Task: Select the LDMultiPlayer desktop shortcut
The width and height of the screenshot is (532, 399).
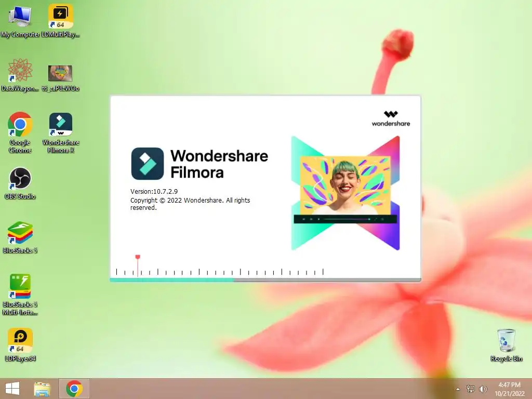Action: [x=60, y=21]
